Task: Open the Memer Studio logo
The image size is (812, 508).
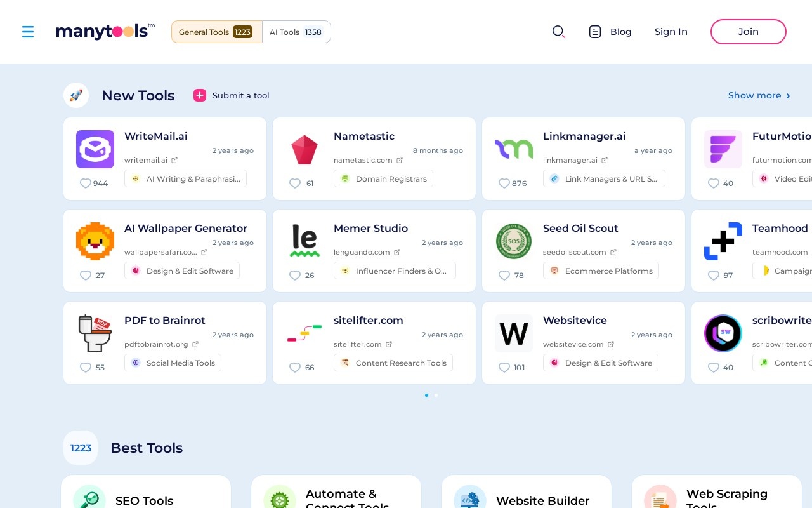Action: (x=304, y=241)
